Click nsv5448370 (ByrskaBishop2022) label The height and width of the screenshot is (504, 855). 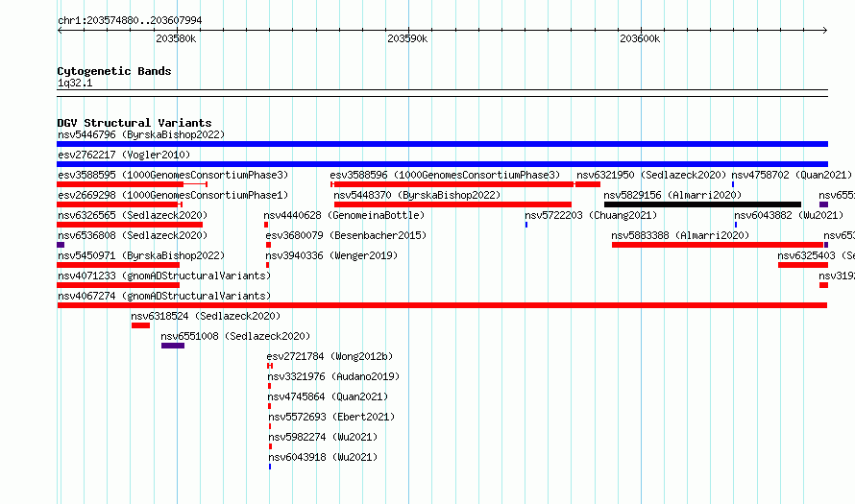417,195
